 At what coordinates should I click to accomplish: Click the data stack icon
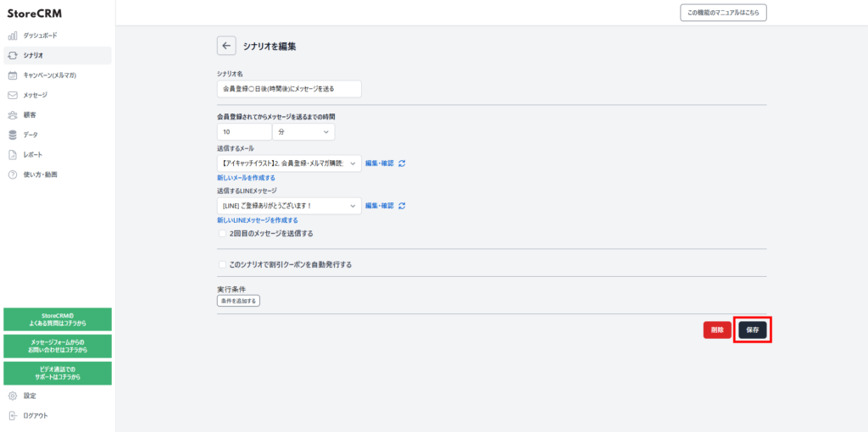click(x=14, y=135)
